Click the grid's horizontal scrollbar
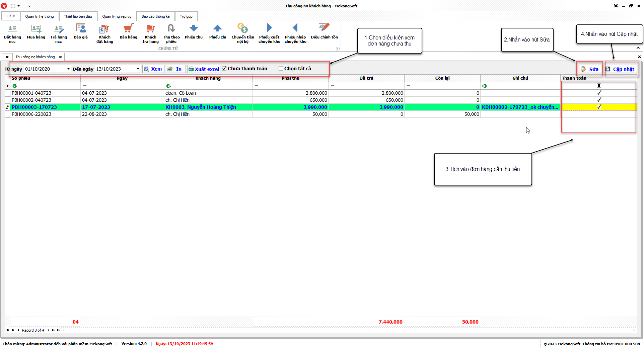Viewport: 644px width, 348px height. point(349,330)
